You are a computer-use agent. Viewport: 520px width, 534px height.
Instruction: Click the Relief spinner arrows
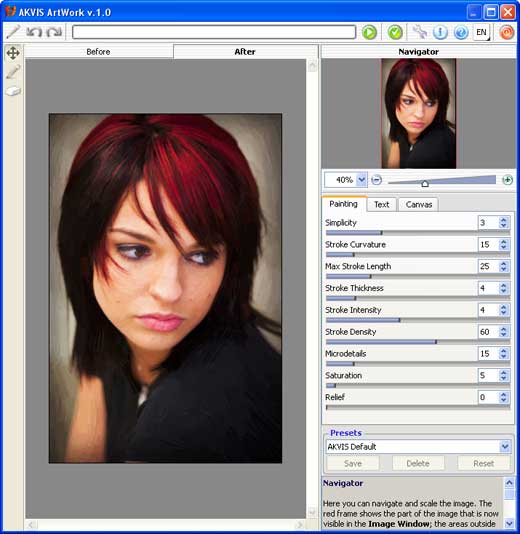click(x=503, y=397)
